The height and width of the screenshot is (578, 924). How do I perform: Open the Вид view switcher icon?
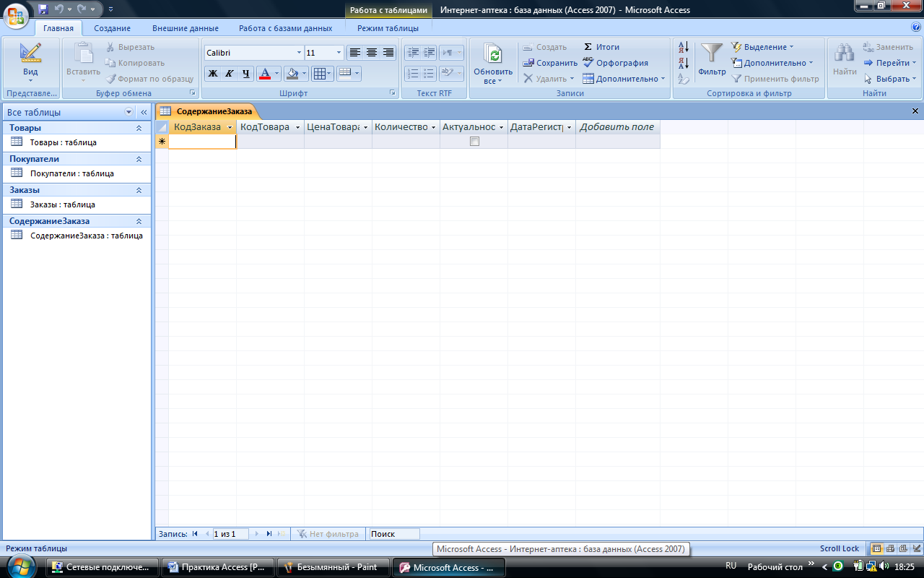point(30,53)
